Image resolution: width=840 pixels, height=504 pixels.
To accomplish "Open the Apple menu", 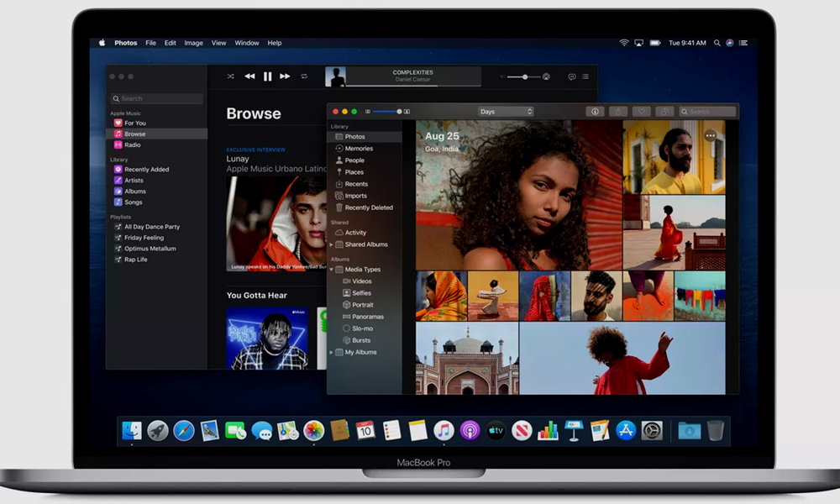I will click(102, 43).
